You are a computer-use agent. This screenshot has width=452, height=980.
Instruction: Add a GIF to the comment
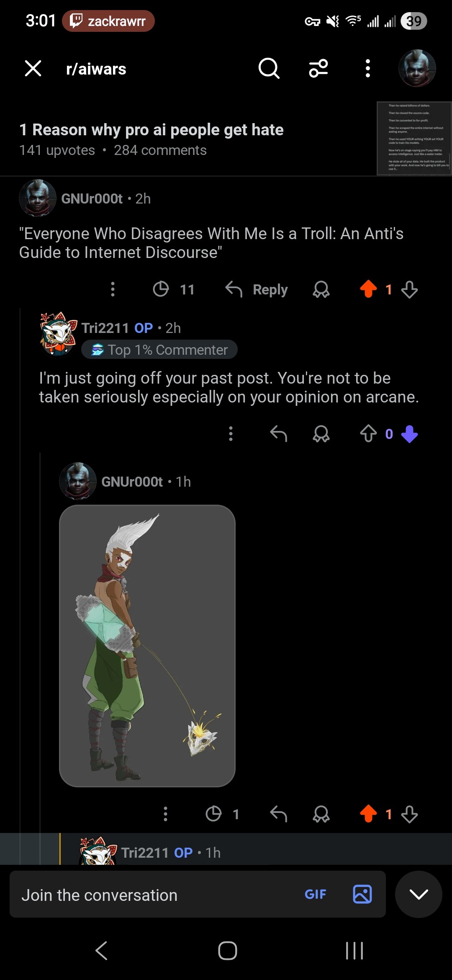coord(315,894)
